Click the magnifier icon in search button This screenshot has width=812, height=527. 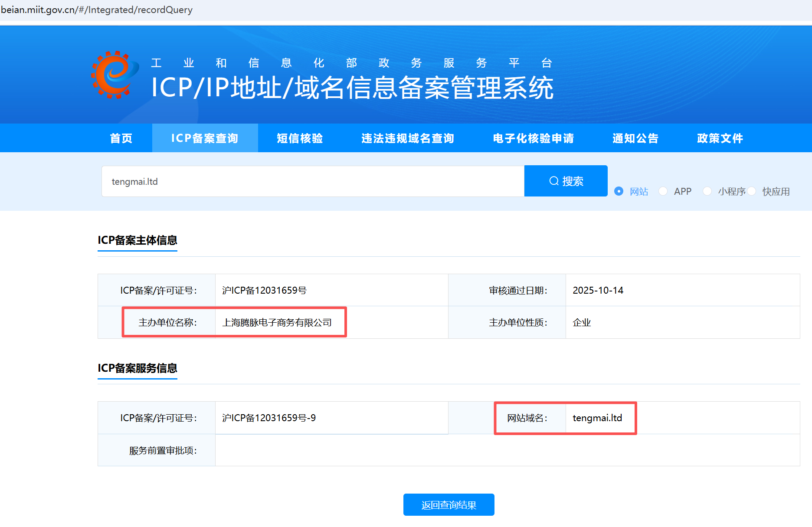coord(554,181)
